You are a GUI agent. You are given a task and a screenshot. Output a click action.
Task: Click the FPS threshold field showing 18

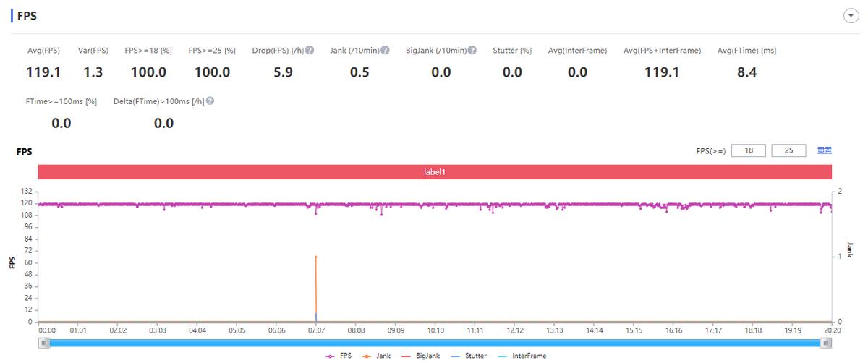pyautogui.click(x=749, y=150)
